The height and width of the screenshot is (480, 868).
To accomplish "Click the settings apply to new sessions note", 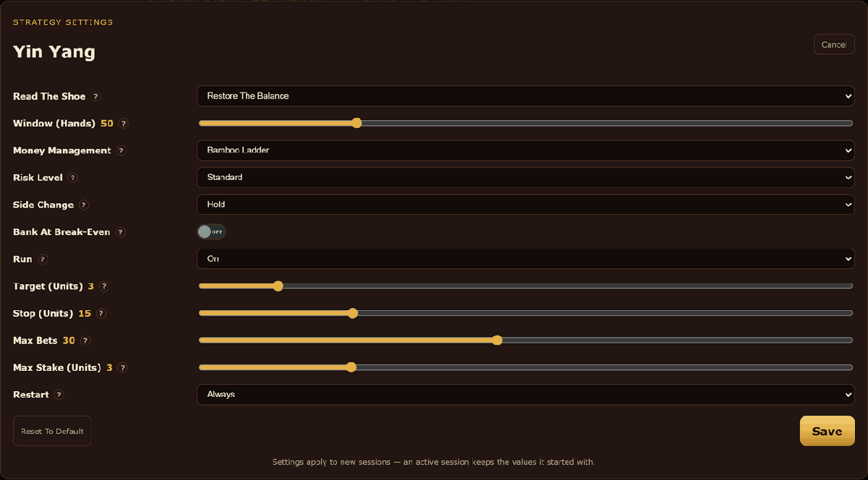I will click(433, 461).
